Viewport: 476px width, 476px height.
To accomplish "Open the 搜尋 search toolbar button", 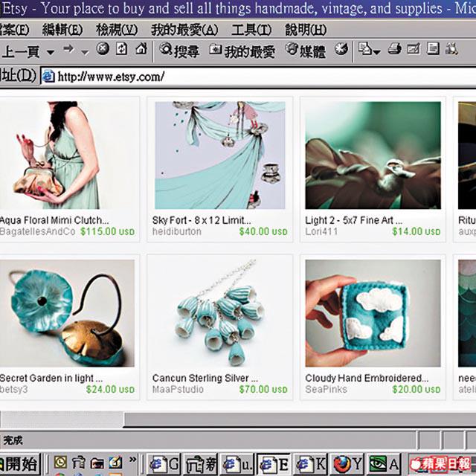I will (179, 51).
